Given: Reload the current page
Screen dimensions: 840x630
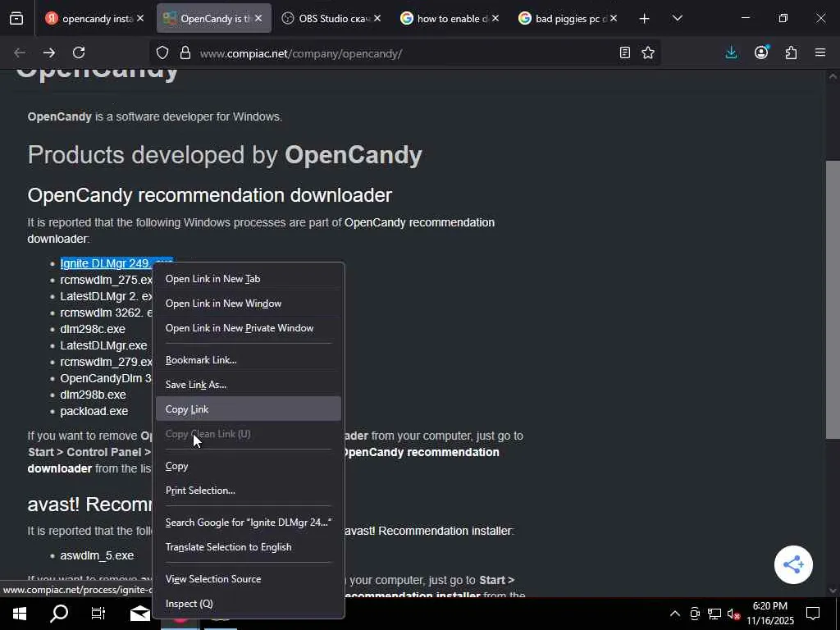Looking at the screenshot, I should pyautogui.click(x=79, y=52).
